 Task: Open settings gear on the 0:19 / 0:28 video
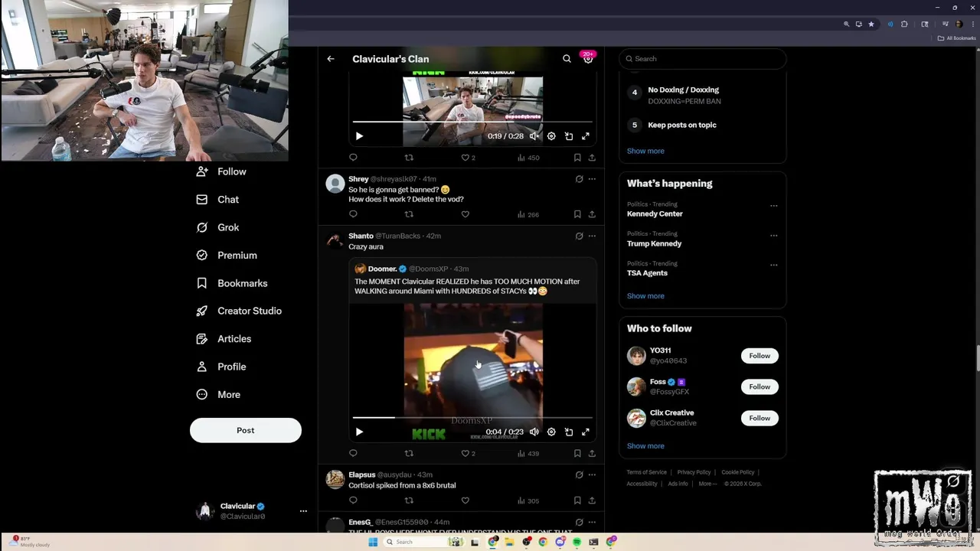click(x=551, y=136)
